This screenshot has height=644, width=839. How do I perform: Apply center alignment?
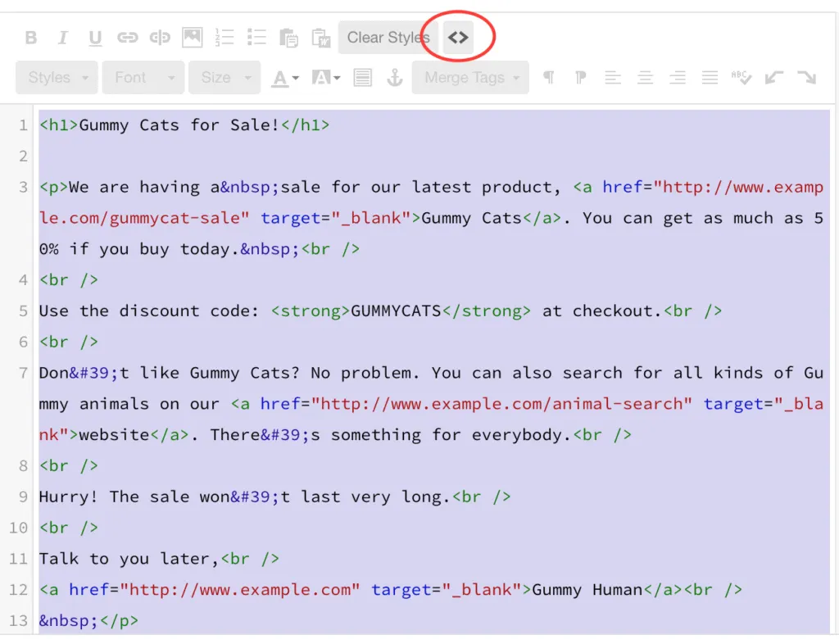point(645,77)
